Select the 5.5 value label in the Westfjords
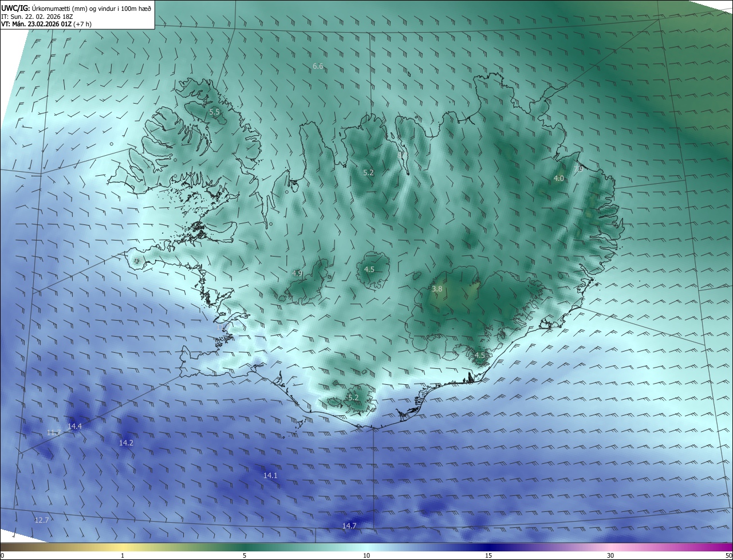 click(x=214, y=112)
